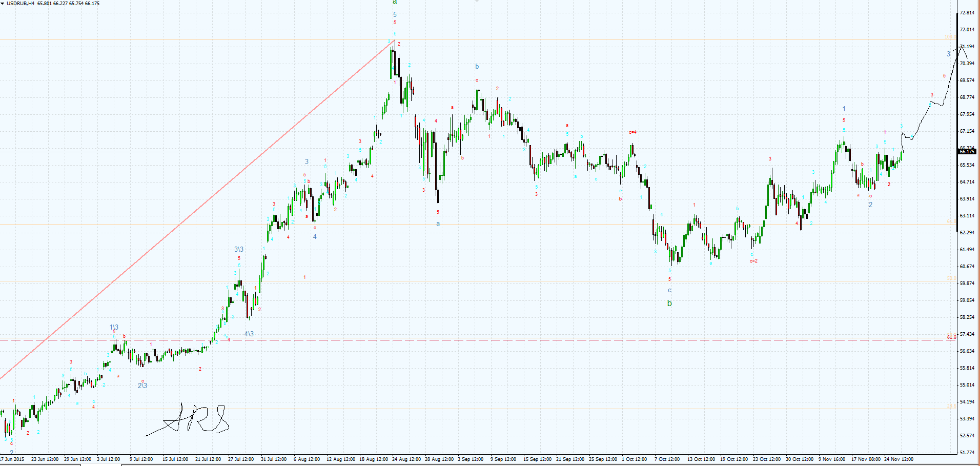980x466 pixels.
Task: Click the 24 Aug 12:00 date on the time axis
Action: [406, 459]
